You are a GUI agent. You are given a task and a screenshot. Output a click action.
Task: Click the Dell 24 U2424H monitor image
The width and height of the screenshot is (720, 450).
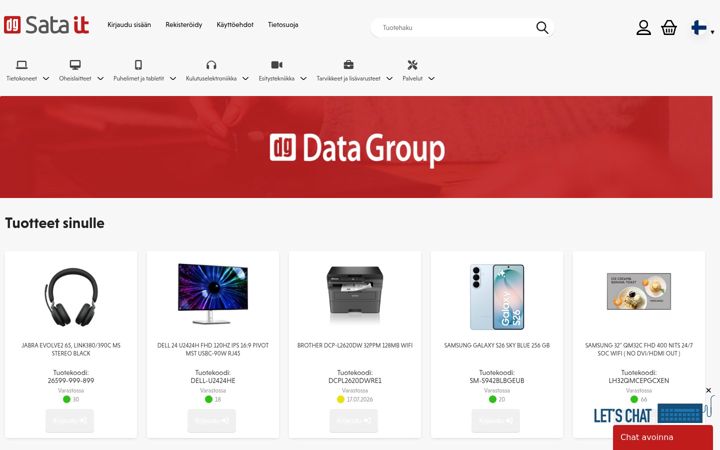[213, 294]
